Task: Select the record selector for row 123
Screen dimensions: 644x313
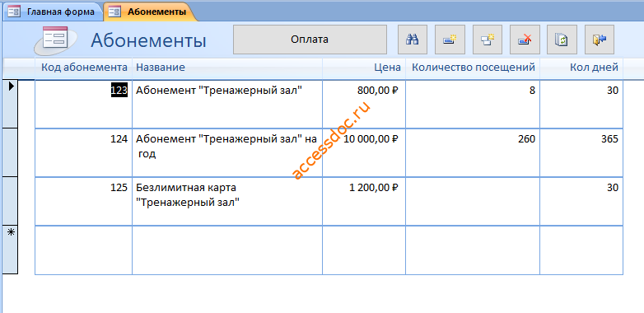Action: click(x=10, y=104)
